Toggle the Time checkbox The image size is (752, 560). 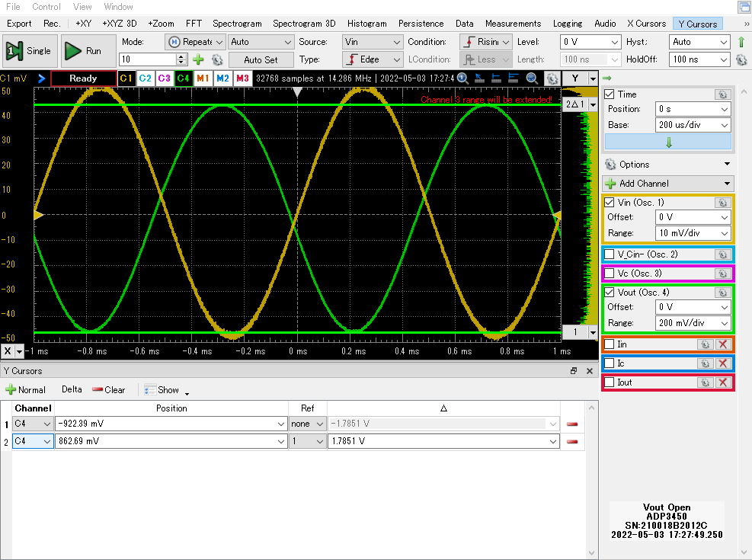click(x=610, y=94)
